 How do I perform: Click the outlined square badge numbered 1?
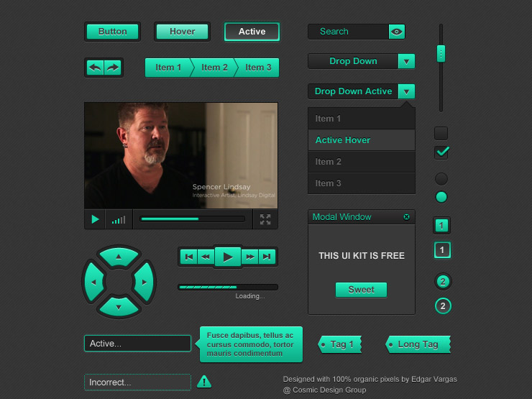[x=442, y=250]
